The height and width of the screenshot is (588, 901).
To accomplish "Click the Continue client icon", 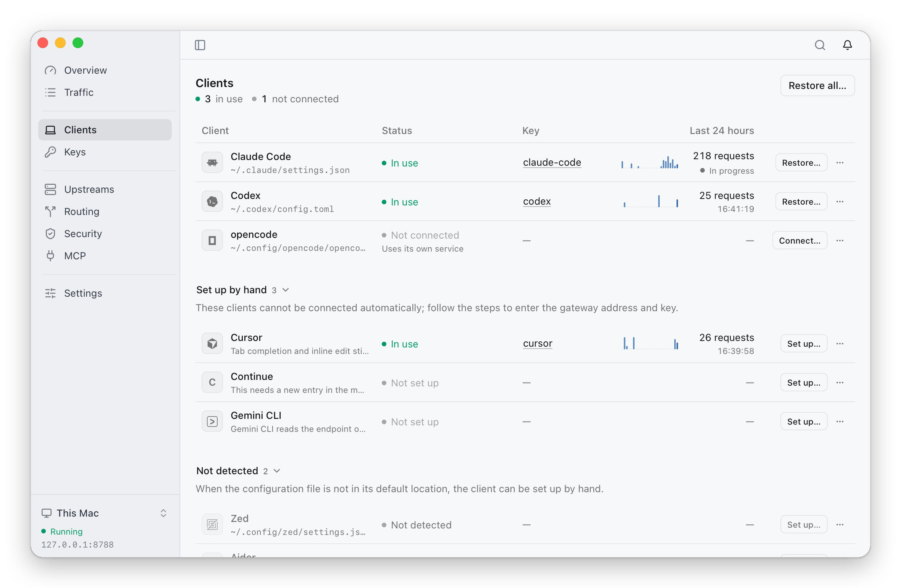I will [212, 383].
